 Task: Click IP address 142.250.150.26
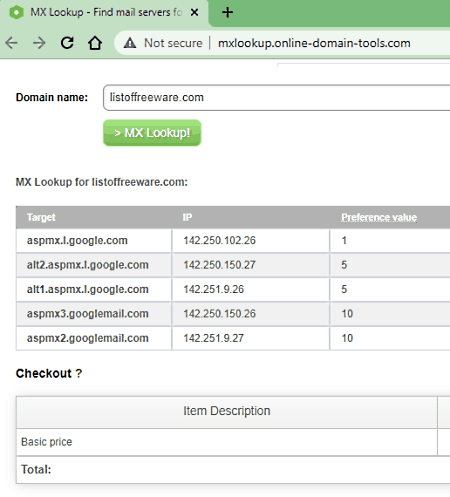point(220,314)
